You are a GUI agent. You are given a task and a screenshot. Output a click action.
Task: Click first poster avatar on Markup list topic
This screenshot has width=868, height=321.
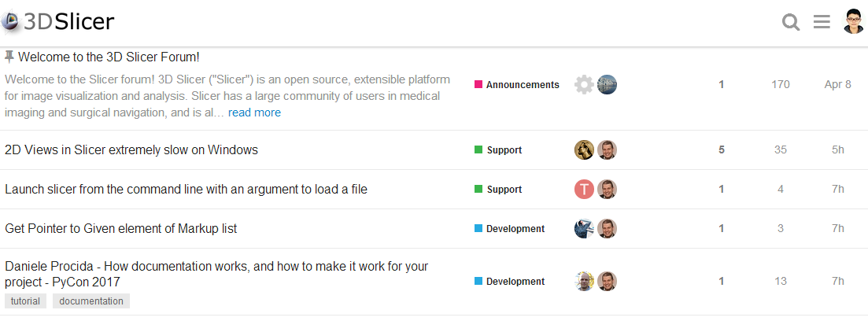pyautogui.click(x=584, y=229)
